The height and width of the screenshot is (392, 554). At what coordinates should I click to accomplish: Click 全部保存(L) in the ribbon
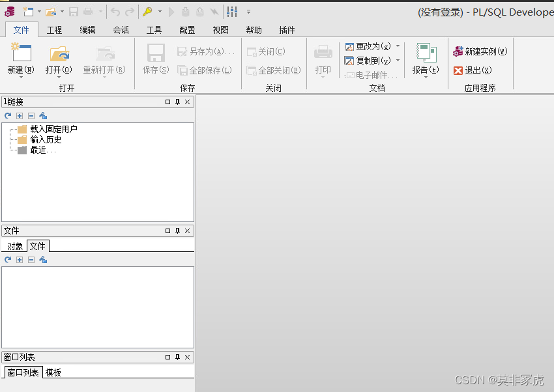click(205, 70)
